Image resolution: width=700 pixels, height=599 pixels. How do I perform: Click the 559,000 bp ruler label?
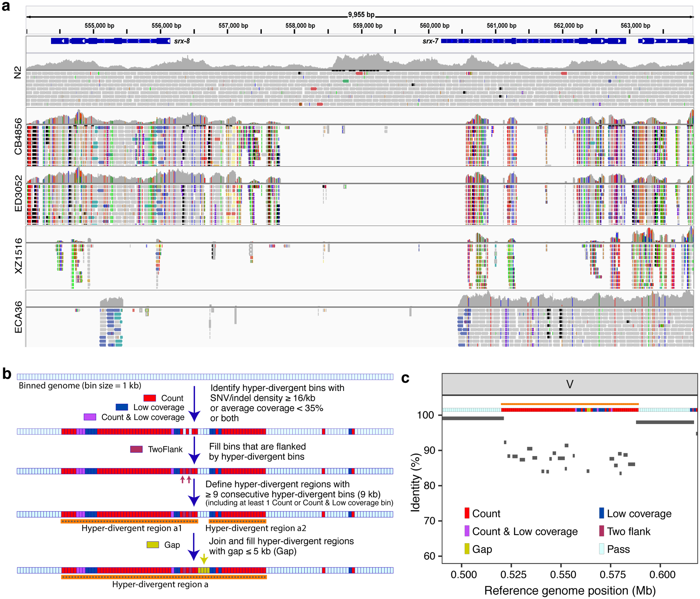[367, 26]
